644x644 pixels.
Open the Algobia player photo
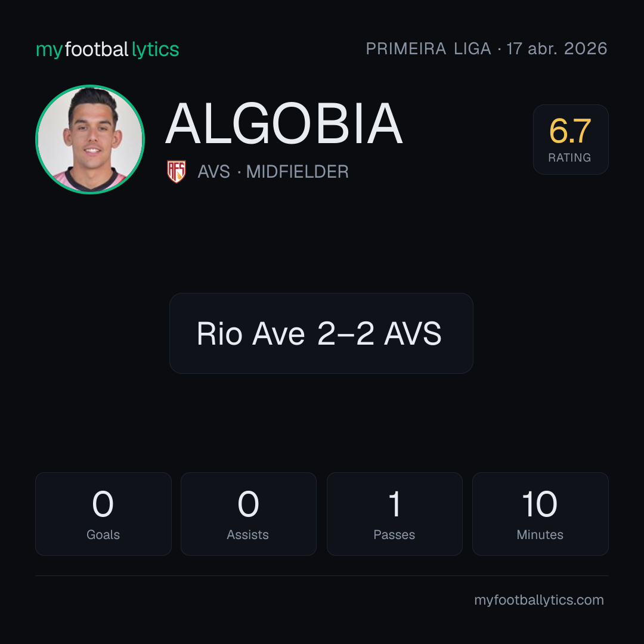tap(90, 139)
